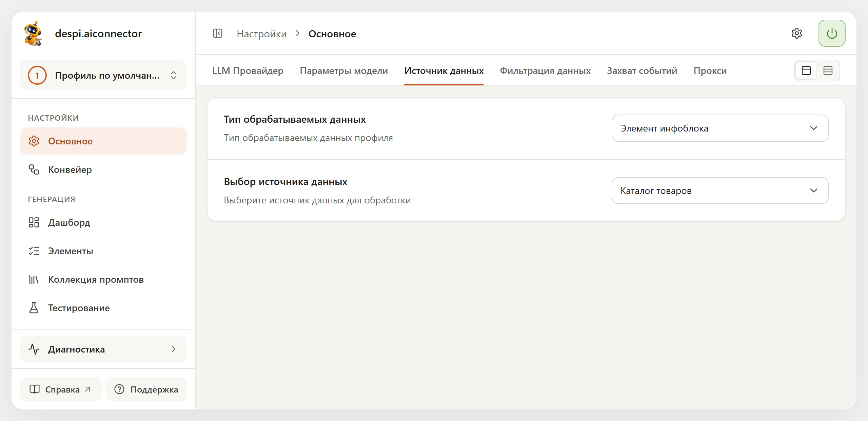Image resolution: width=868 pixels, height=421 pixels.
Task: Switch to the LLM Провайдер tab
Action: (x=248, y=71)
